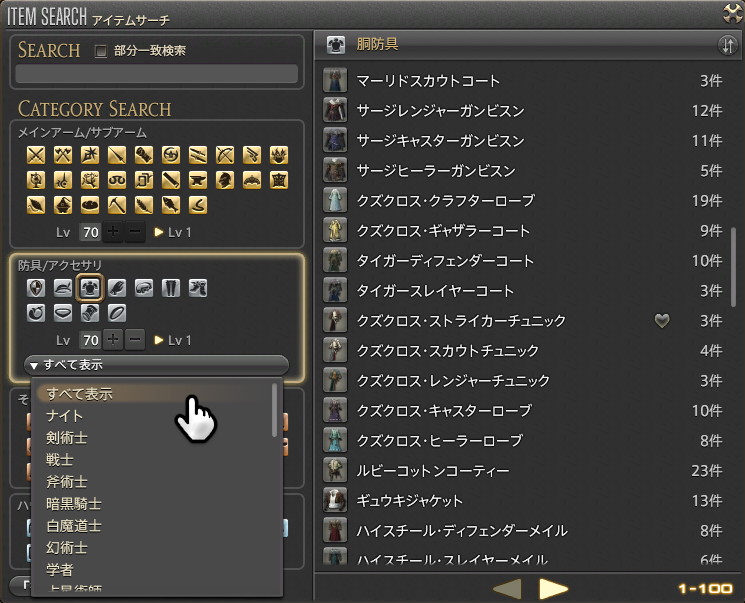Select the pickaxe tool category icon
Screen dimensions: 745x603
coord(117,205)
